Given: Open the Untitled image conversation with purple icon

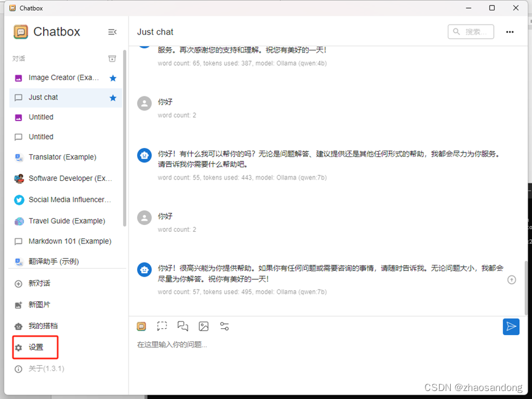Looking at the screenshot, I should (65, 117).
